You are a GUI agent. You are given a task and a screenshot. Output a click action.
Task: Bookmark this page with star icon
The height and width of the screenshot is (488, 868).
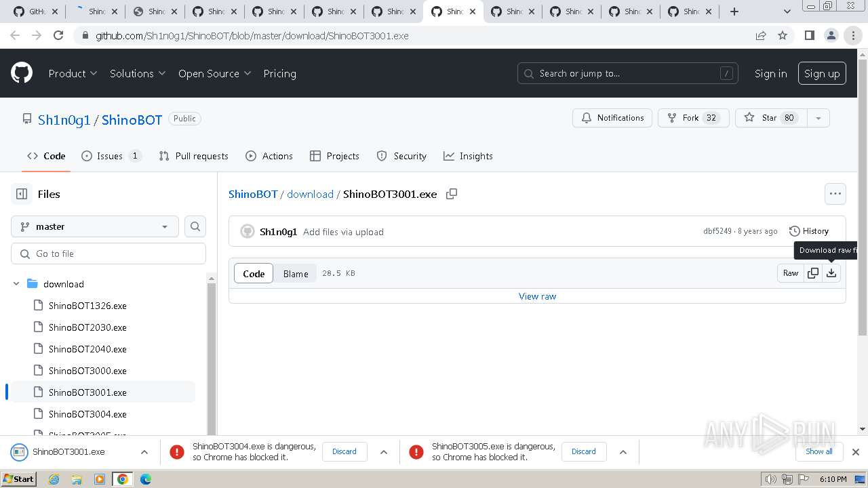click(x=783, y=36)
